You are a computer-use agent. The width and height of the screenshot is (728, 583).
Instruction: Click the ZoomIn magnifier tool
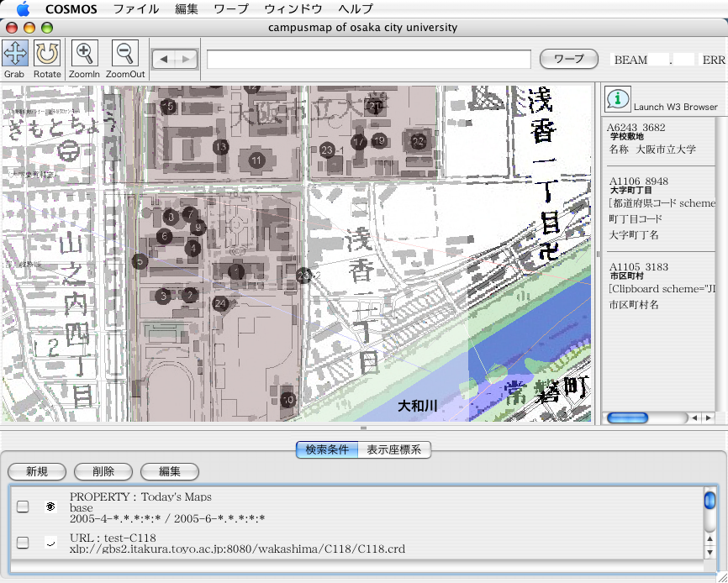[85, 53]
